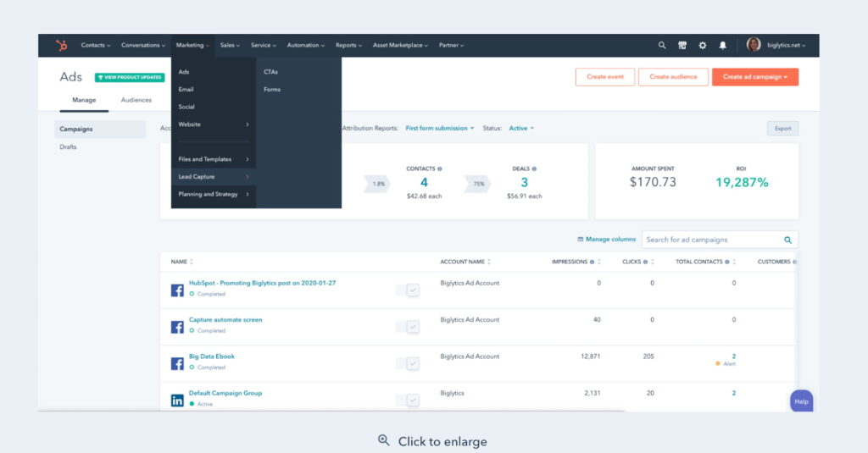Open the Contacts navigation dropdown
Viewport: 868px width, 453px height.
96,46
